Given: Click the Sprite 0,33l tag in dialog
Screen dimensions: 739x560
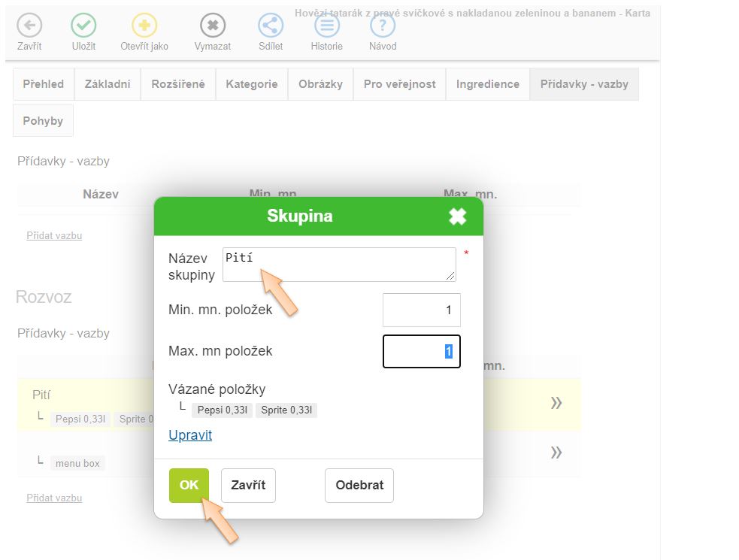Looking at the screenshot, I should (286, 410).
